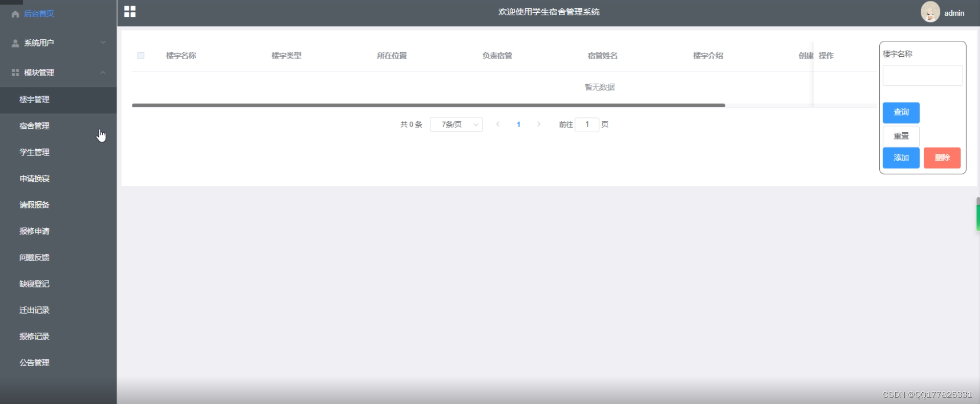Click the blue 添加 button
The width and height of the screenshot is (980, 404).
tap(901, 158)
